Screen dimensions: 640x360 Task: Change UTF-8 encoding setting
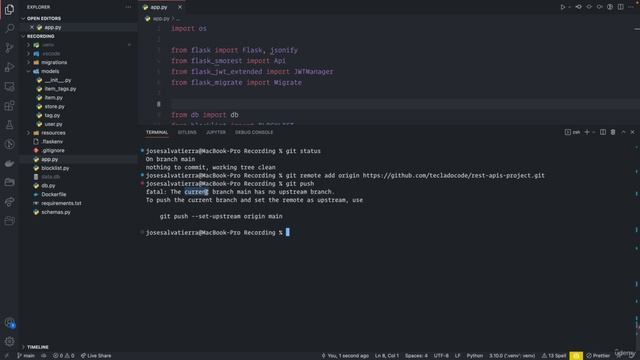pos(441,356)
